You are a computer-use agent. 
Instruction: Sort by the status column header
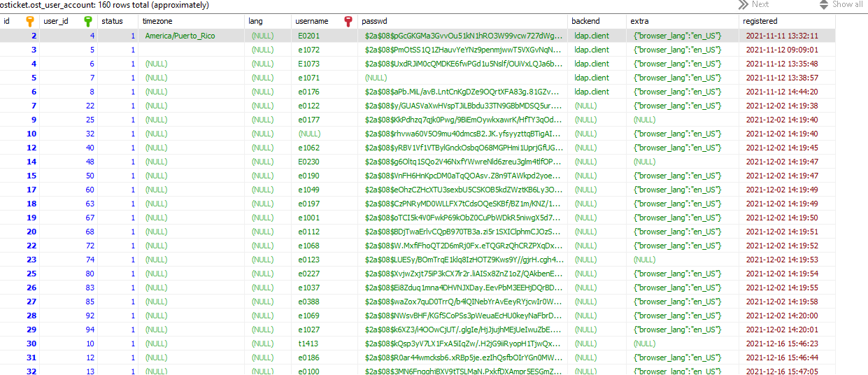pyautogui.click(x=112, y=22)
